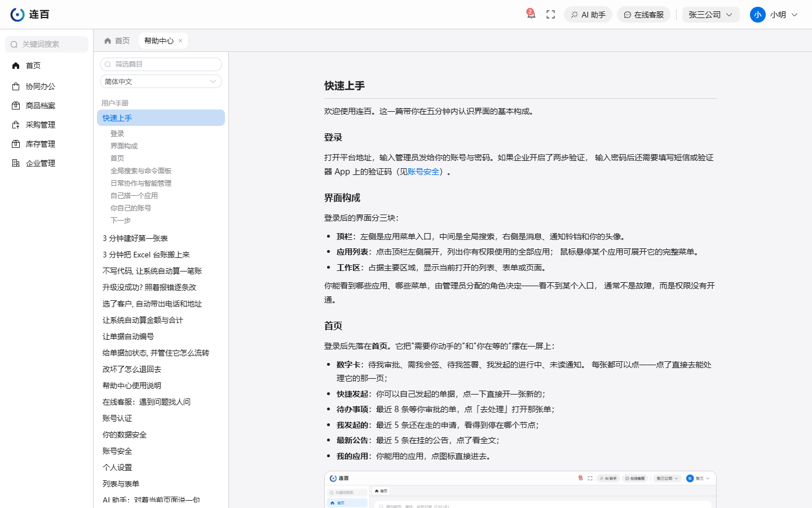The image size is (812, 508).
Task: Open the 协同办公 sidebar icon
Action: [16, 86]
